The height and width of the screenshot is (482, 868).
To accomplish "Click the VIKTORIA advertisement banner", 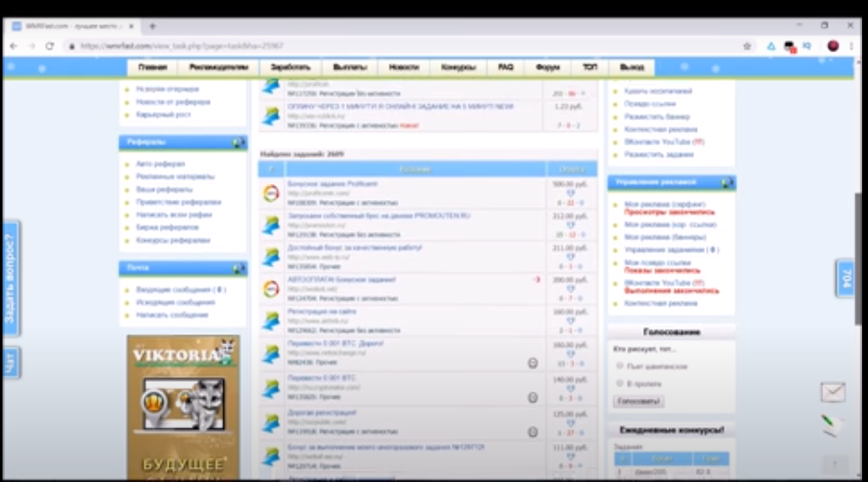I will click(183, 408).
